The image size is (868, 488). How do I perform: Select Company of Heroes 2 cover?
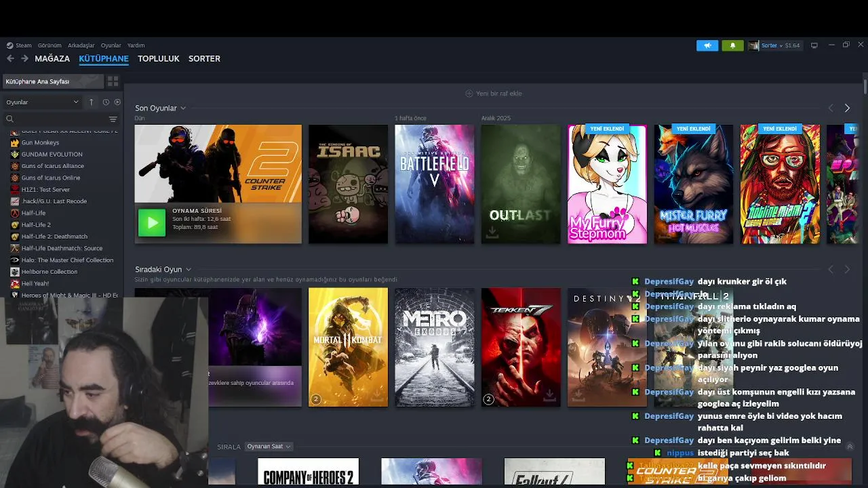pos(309,472)
